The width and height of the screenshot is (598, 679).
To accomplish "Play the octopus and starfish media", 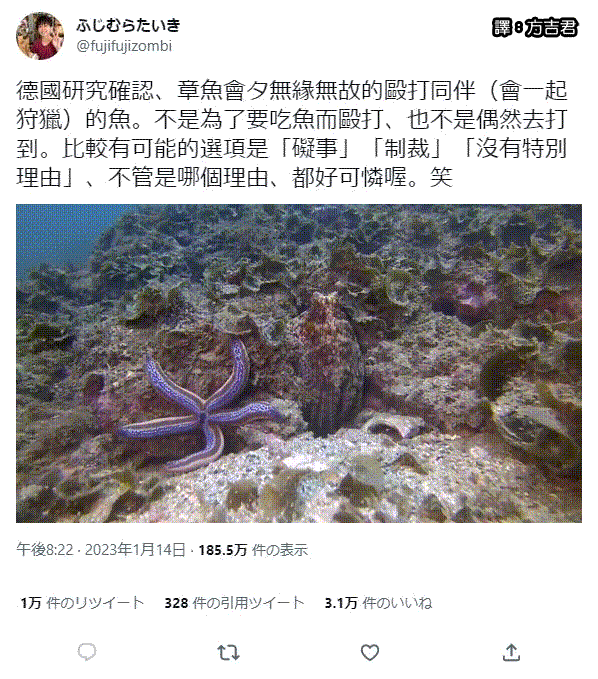I will [x=299, y=363].
